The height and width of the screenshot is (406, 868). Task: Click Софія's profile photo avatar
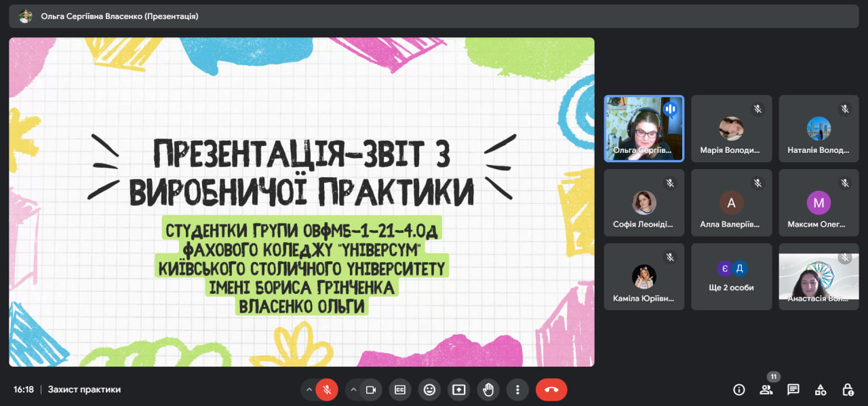pos(644,202)
